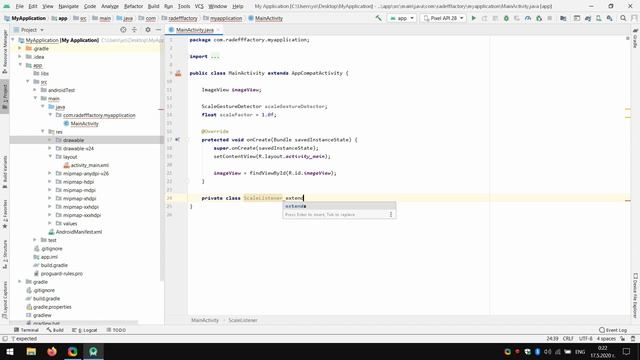Image resolution: width=640 pixels, height=360 pixels.
Task: Toggle the Layout Captures side panel
Action: pos(5,300)
